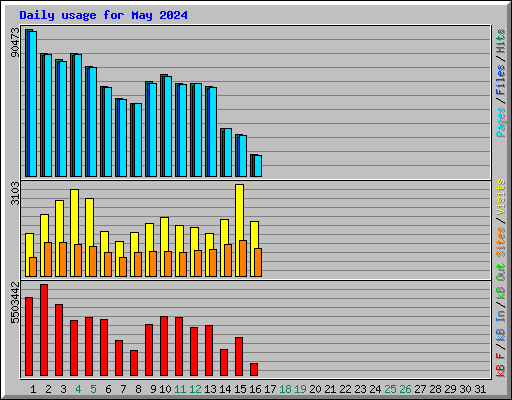Select day 1 on the date axis
Screen dimensions: 512x400
pos(33,389)
